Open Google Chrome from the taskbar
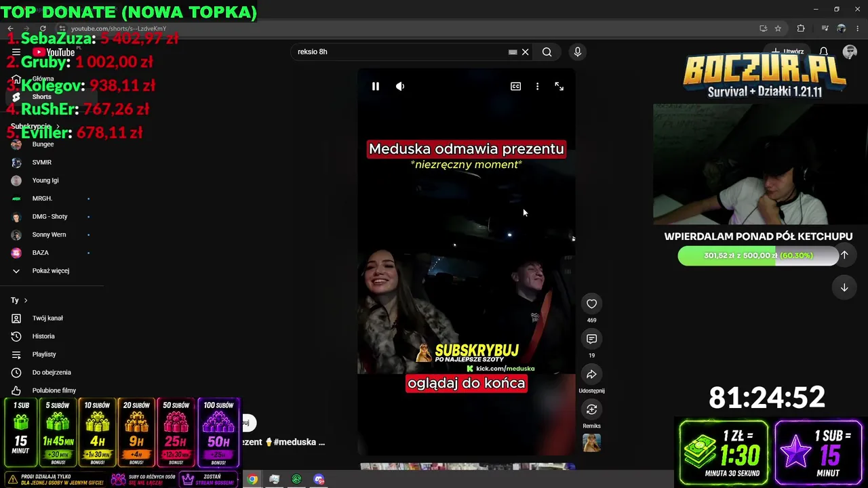Image resolution: width=868 pixels, height=488 pixels. (252, 479)
